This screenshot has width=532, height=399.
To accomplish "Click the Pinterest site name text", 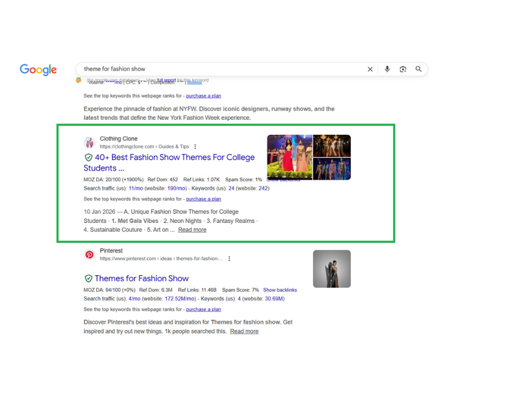I will tap(111, 251).
